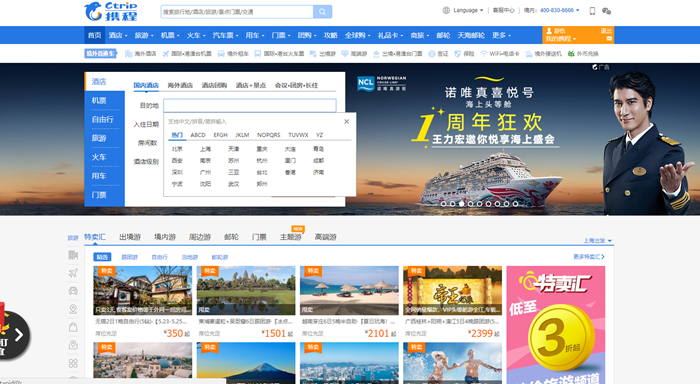Open the mobile phone app icon

point(592,11)
